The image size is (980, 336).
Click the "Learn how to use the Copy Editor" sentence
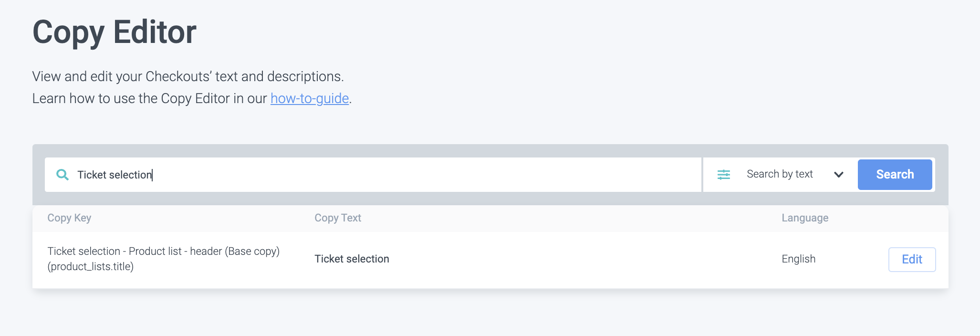[x=149, y=98]
